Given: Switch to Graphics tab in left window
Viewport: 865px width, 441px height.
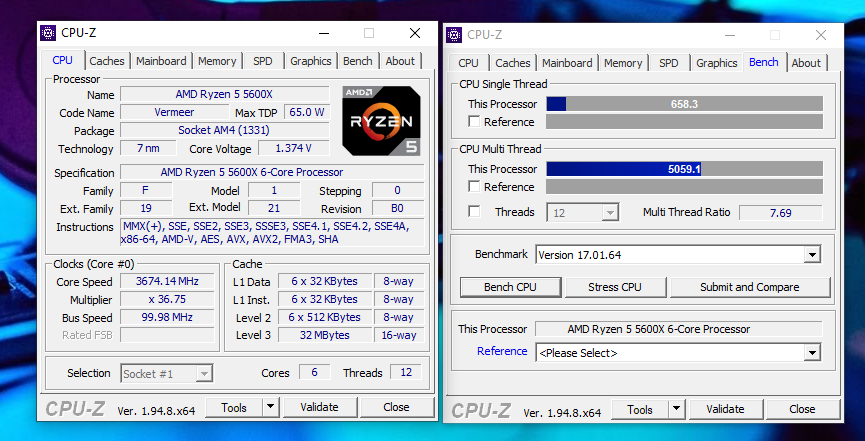Looking at the screenshot, I should click(x=311, y=61).
